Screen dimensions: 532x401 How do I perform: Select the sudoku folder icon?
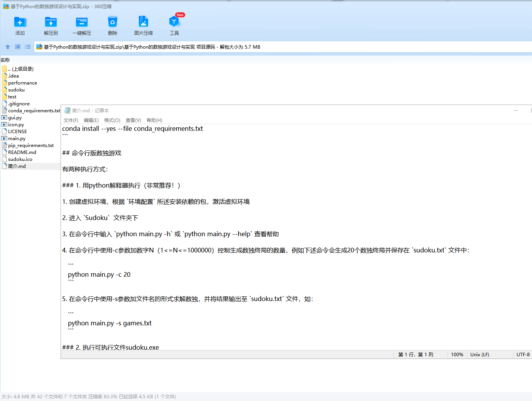pyautogui.click(x=5, y=90)
